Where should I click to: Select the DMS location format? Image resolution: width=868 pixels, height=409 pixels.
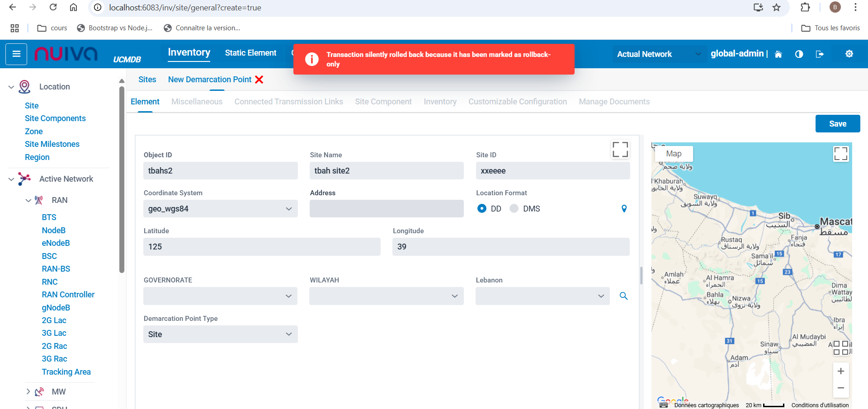tap(514, 209)
